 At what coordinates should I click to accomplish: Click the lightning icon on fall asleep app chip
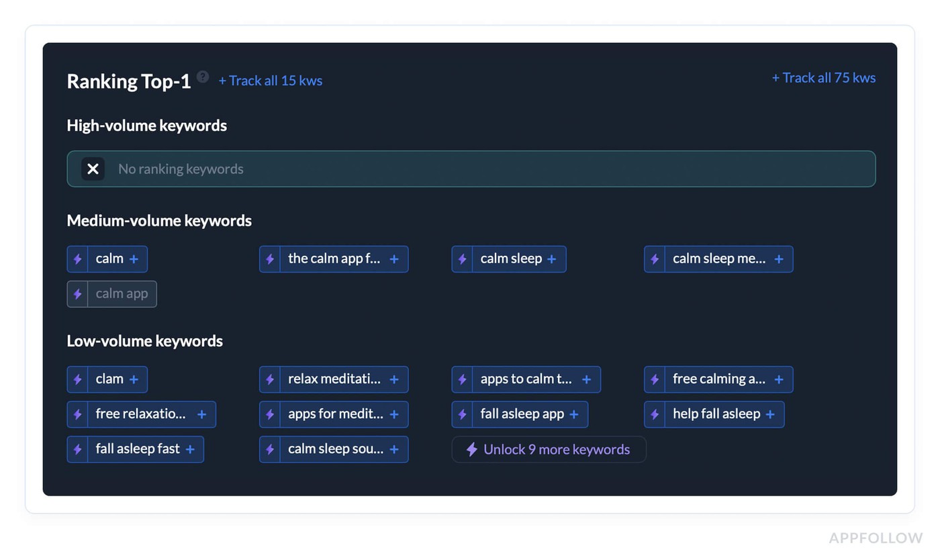(462, 414)
